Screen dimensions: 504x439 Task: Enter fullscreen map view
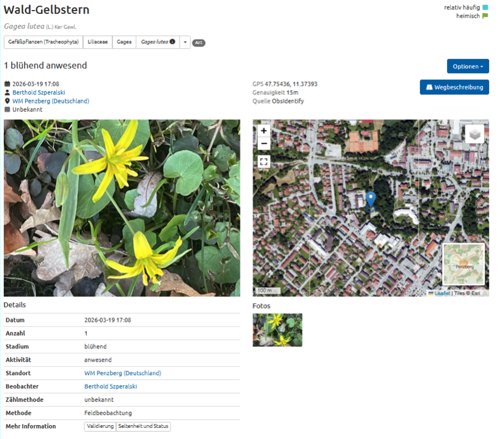[263, 162]
